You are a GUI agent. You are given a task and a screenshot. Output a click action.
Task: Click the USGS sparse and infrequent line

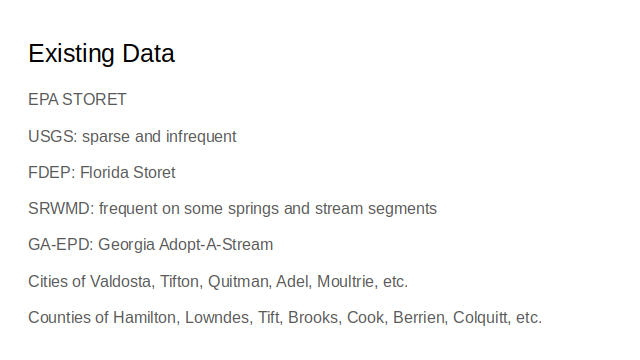click(132, 137)
